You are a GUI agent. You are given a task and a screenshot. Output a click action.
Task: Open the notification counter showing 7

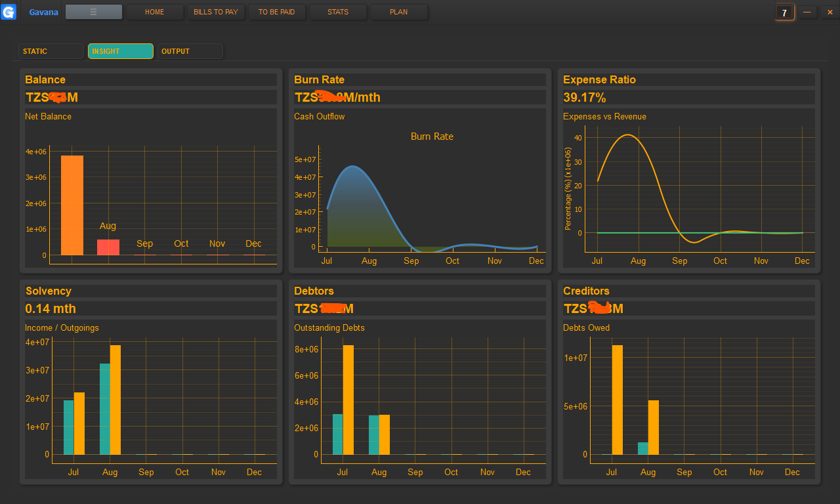pos(784,12)
